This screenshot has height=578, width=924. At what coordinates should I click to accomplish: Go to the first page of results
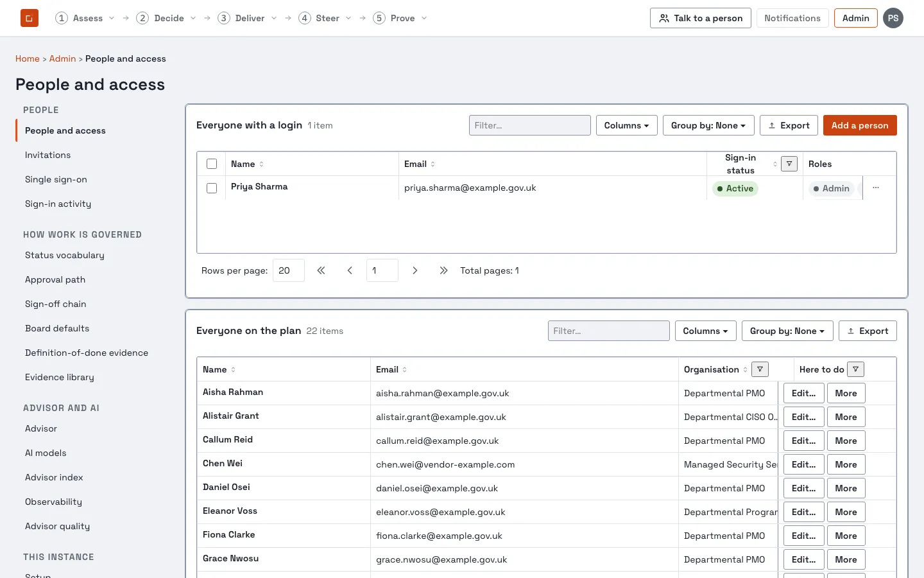(321, 270)
